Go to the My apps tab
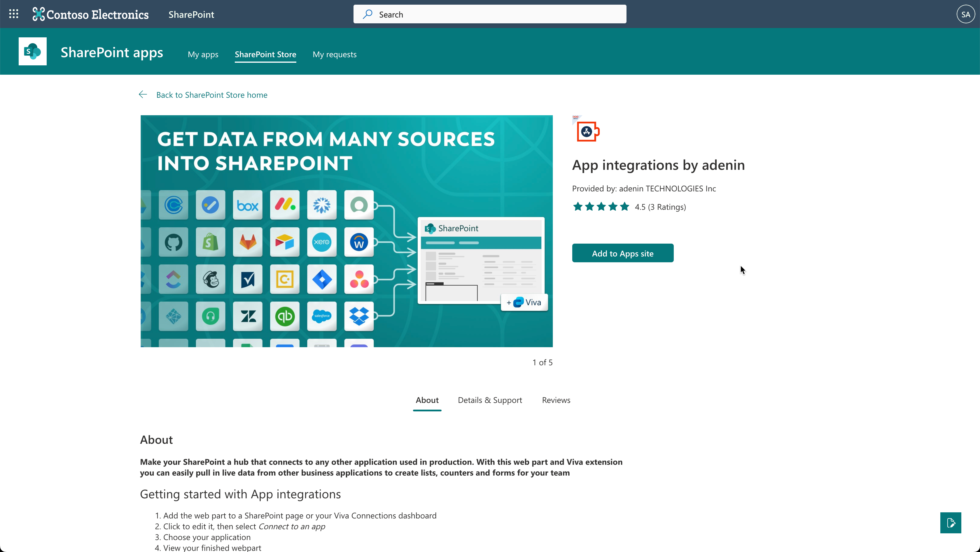 (x=203, y=54)
